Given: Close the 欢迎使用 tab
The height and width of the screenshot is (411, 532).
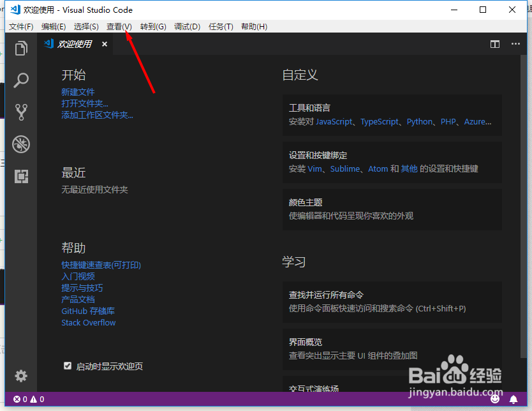Looking at the screenshot, I should 105,44.
